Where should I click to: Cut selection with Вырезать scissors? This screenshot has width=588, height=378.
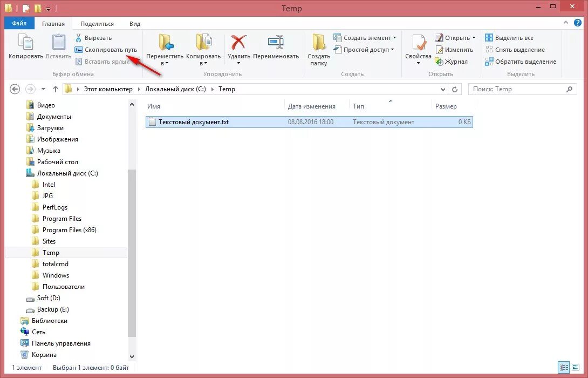coord(93,38)
